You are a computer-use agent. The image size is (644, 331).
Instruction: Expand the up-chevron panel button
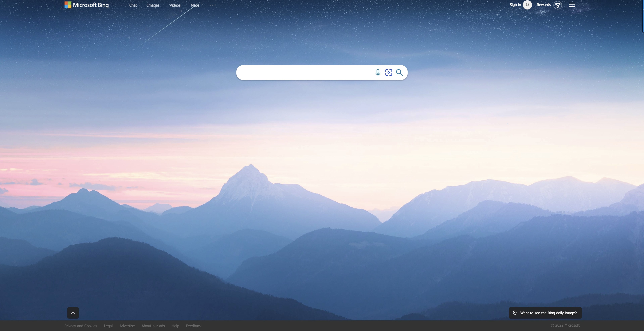[73, 313]
